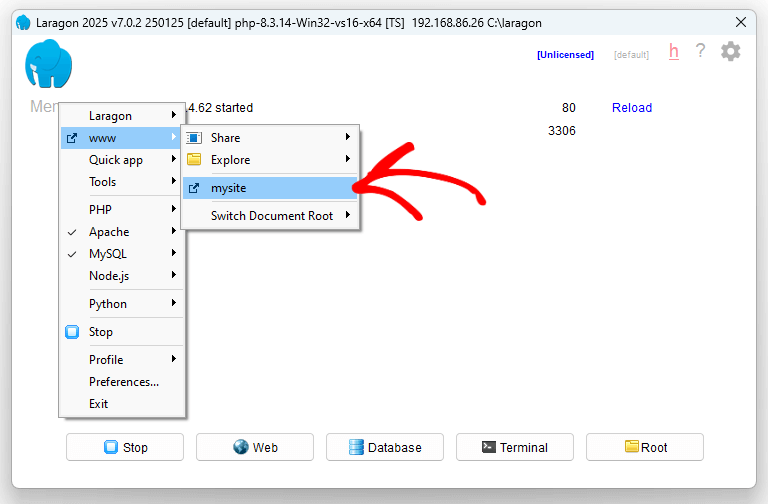Expand the Quick app submenu arrow
Image resolution: width=768 pixels, height=504 pixels.
(173, 159)
